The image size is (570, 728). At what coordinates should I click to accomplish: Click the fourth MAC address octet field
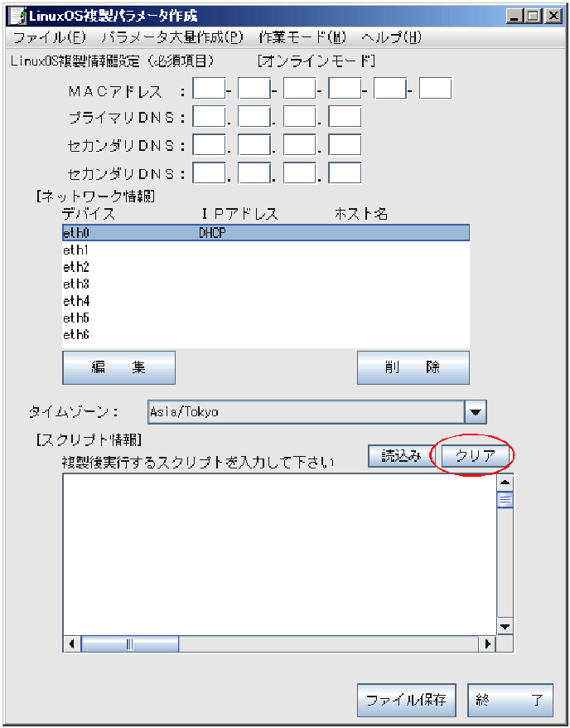[345, 88]
